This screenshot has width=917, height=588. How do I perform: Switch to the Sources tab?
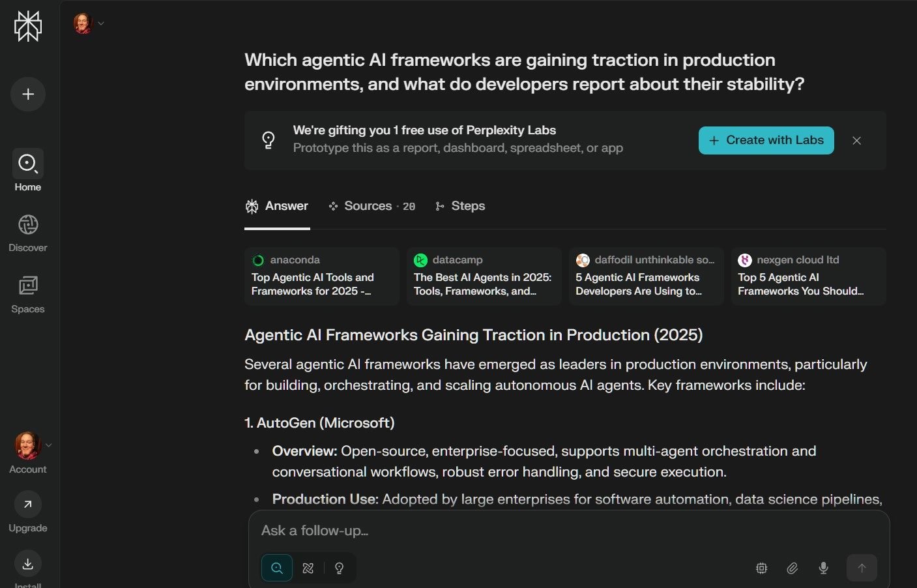pos(372,206)
